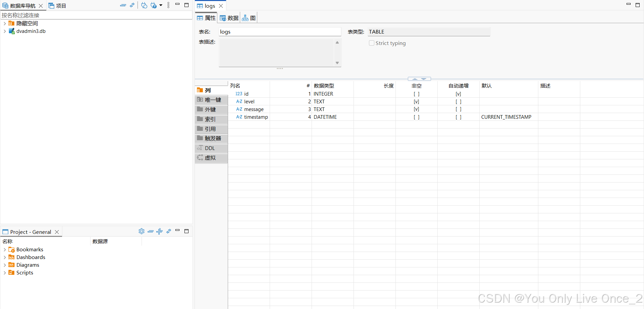Toggle 自动递增 checkbox for id row
644x309 pixels.
(458, 94)
